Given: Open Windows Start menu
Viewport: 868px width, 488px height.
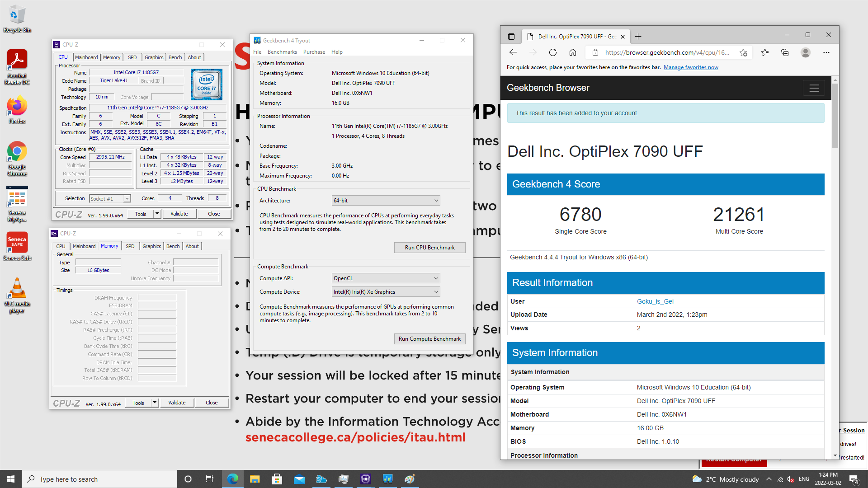Looking at the screenshot, I should [x=11, y=479].
